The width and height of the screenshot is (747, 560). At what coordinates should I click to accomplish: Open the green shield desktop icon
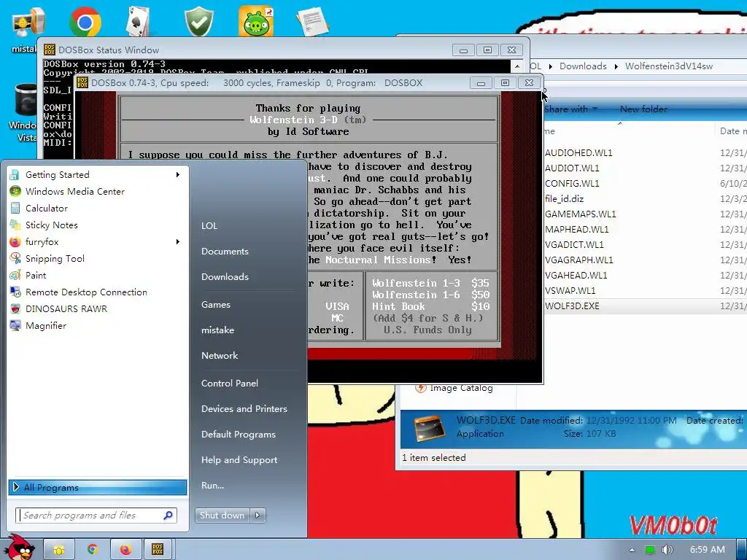(198, 21)
